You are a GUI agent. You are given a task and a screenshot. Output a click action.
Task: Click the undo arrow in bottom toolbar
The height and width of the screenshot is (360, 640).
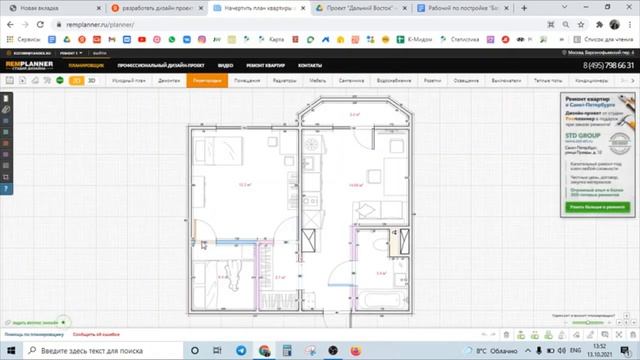pyautogui.click(x=484, y=335)
